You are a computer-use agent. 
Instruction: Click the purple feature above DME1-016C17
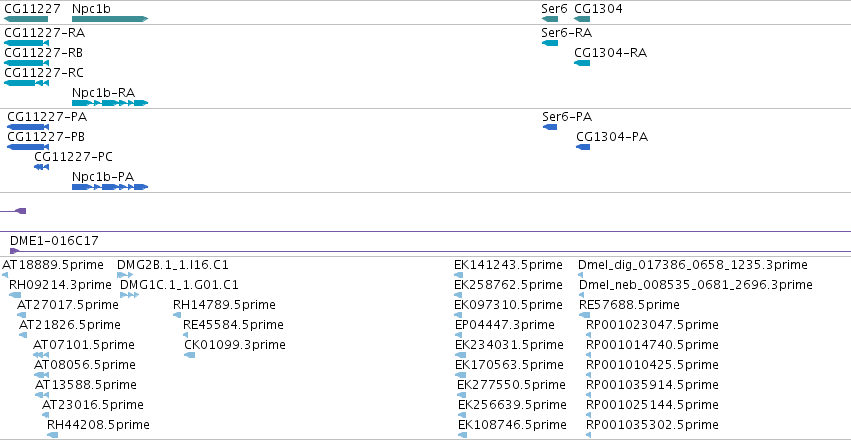click(x=13, y=211)
